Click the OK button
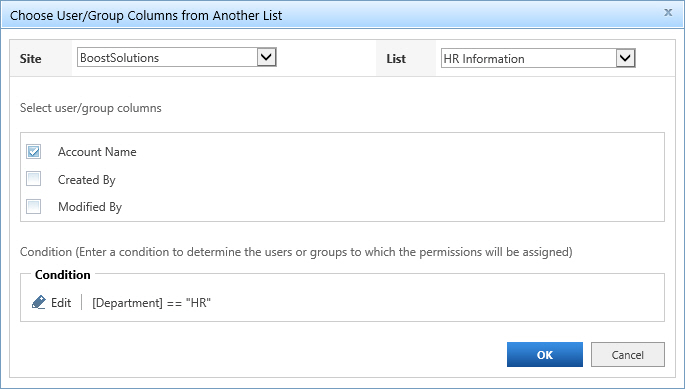The width and height of the screenshot is (685, 389). tap(545, 354)
